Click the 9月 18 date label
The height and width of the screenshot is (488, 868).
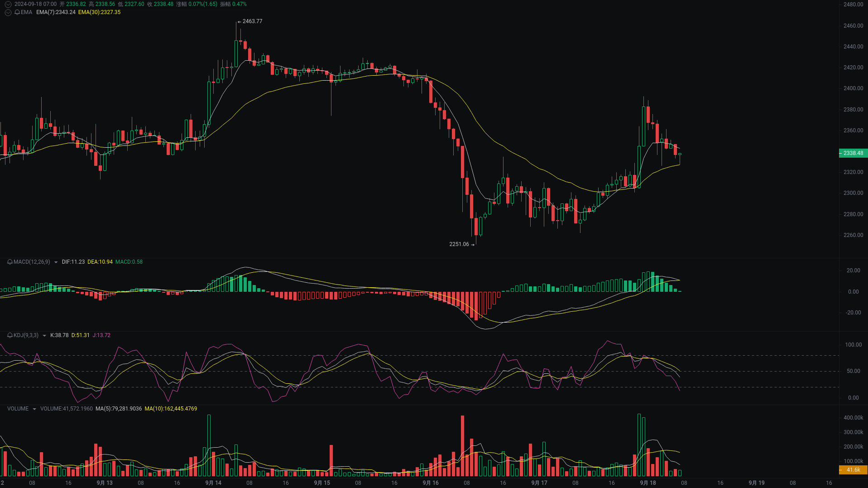tap(648, 483)
